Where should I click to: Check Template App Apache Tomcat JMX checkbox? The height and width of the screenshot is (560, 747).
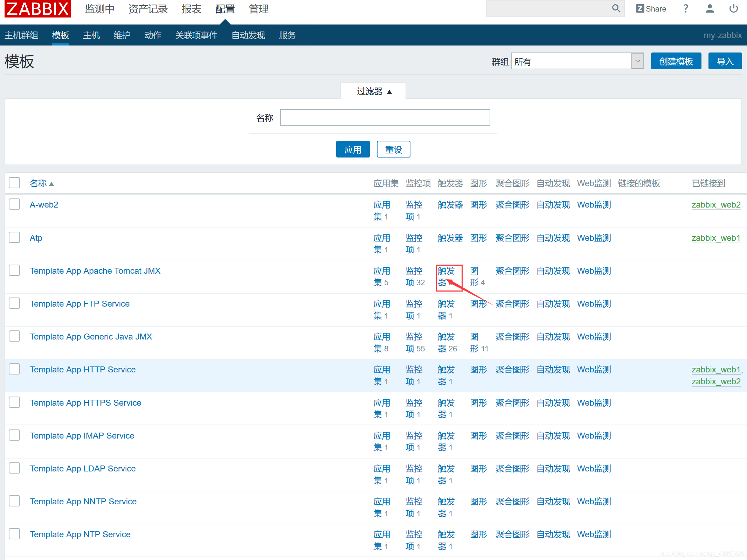coord(14,270)
